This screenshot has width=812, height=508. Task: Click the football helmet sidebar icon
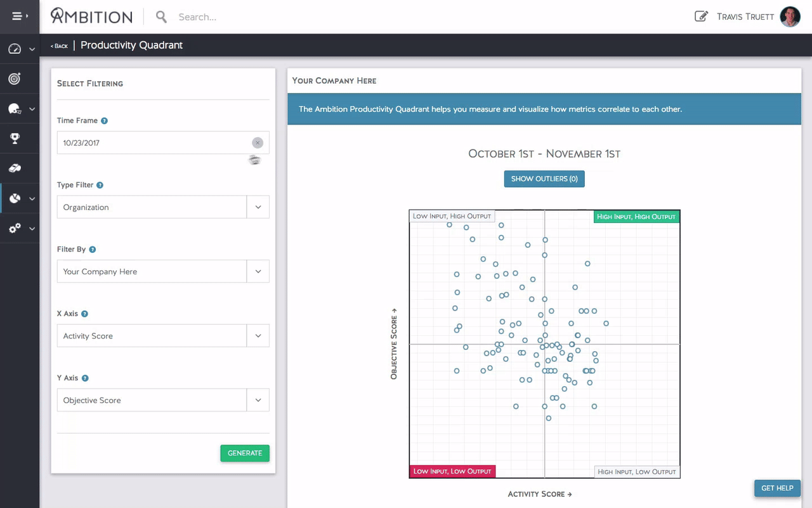15,109
